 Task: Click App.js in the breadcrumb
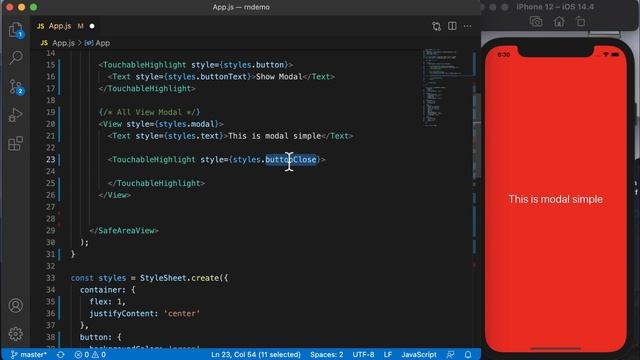pos(63,43)
